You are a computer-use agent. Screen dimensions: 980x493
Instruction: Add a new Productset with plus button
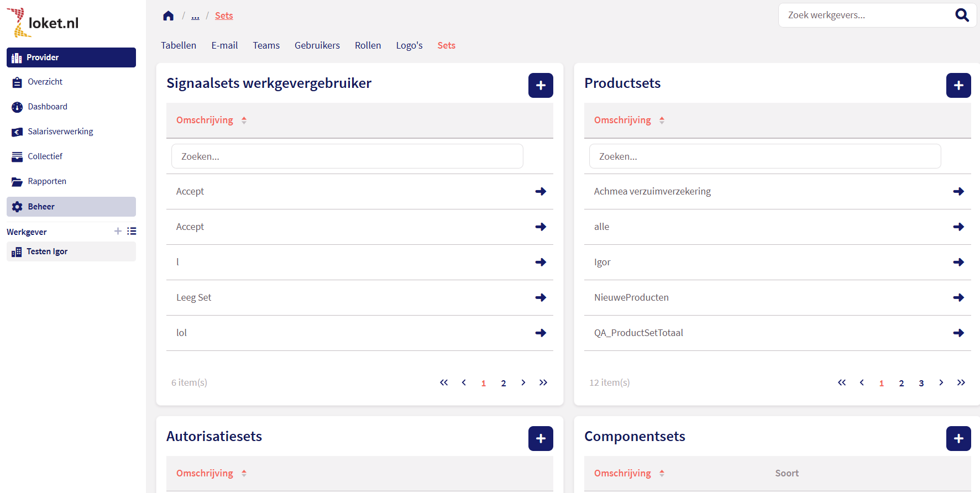point(958,85)
